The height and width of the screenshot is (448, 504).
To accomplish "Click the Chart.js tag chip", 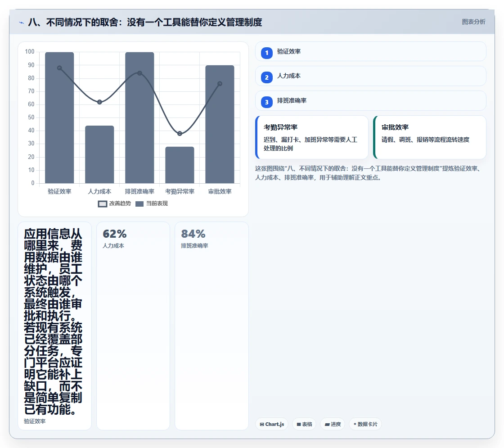I will (x=272, y=424).
